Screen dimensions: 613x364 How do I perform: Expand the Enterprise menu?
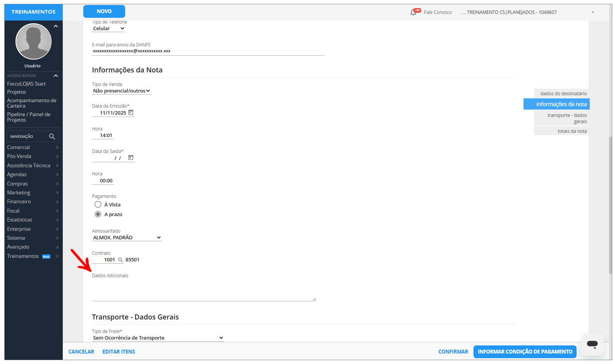pyautogui.click(x=33, y=229)
